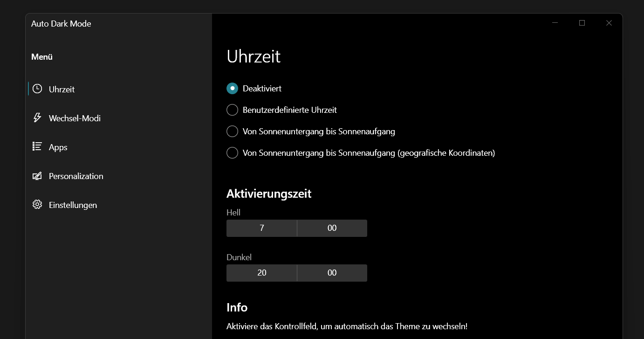Go to the Personalization page
Viewport: 644px width, 339px height.
pos(119,176)
